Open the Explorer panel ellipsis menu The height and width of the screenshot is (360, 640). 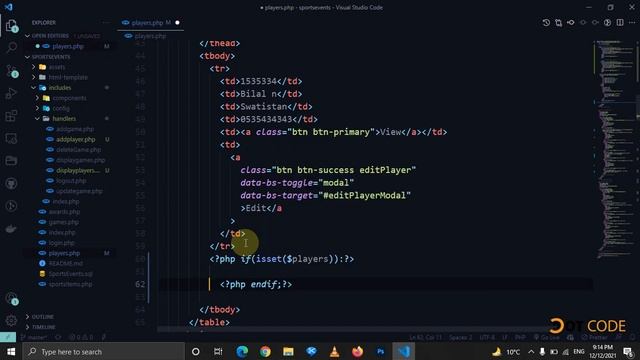coord(106,23)
